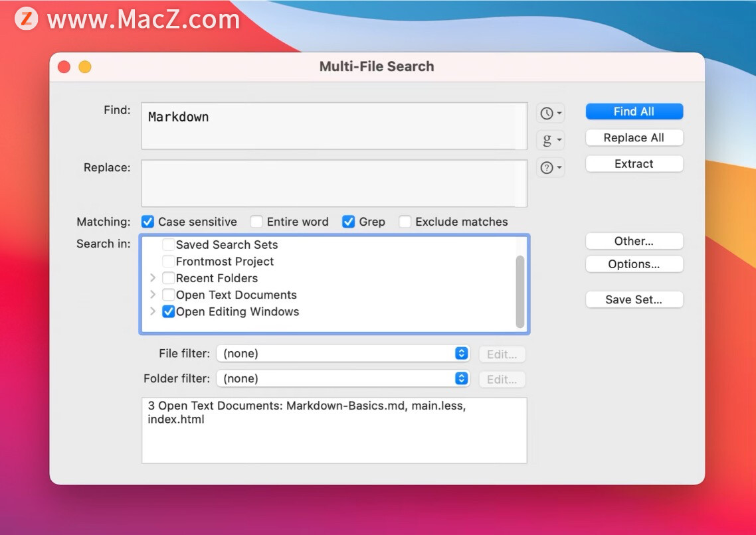
Task: Click the Search in list scrollbar
Action: click(x=520, y=292)
